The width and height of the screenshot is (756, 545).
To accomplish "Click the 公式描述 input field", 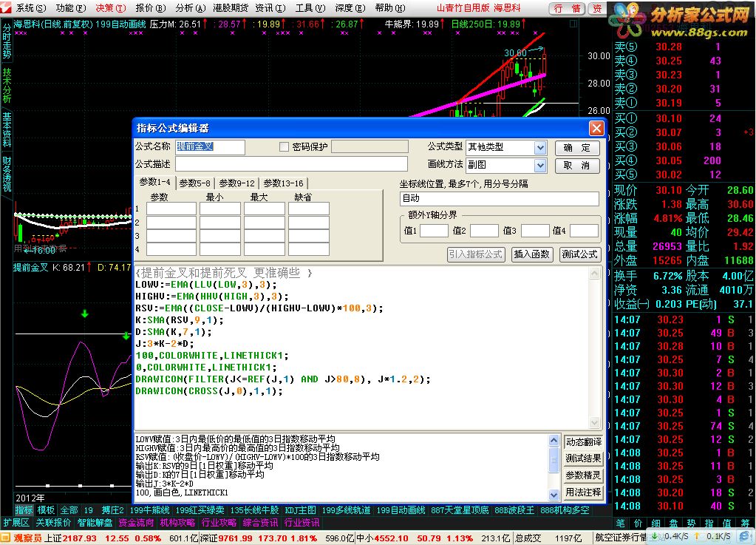I will click(291, 164).
